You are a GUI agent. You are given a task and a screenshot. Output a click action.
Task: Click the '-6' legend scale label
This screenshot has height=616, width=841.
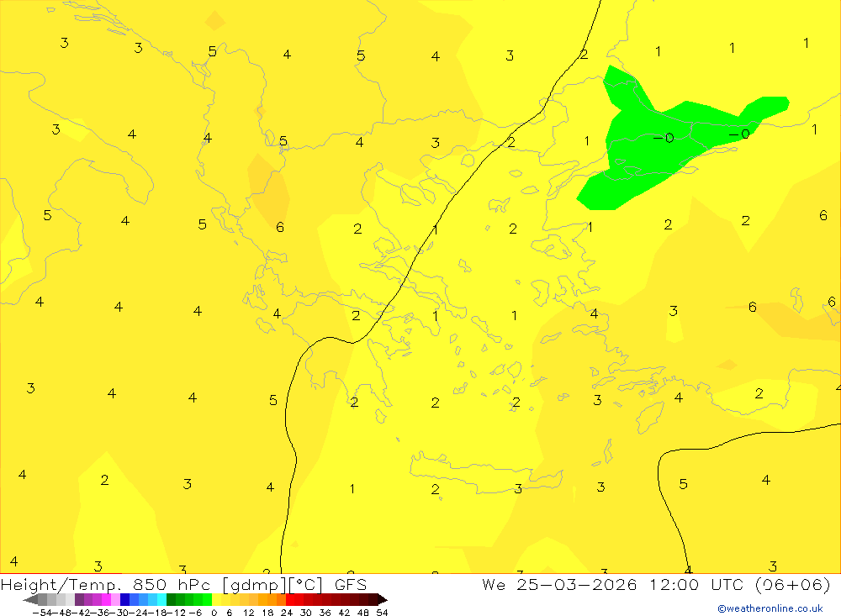[x=195, y=613]
